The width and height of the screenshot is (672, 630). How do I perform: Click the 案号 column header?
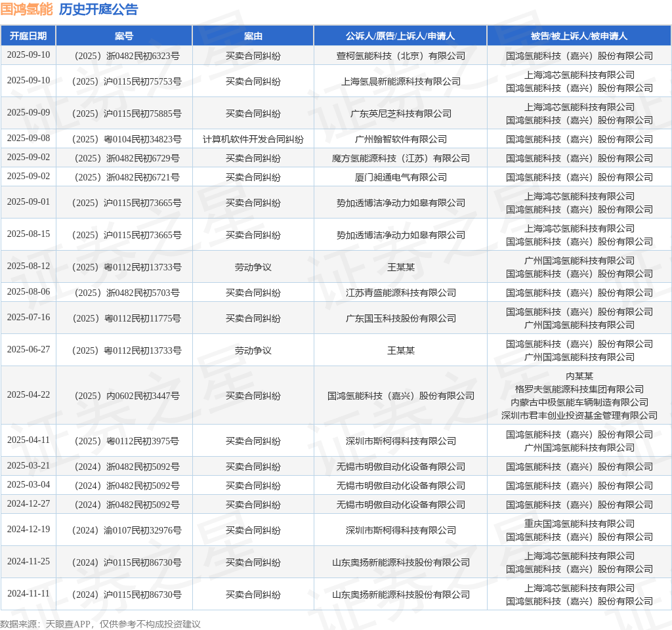pos(124,36)
